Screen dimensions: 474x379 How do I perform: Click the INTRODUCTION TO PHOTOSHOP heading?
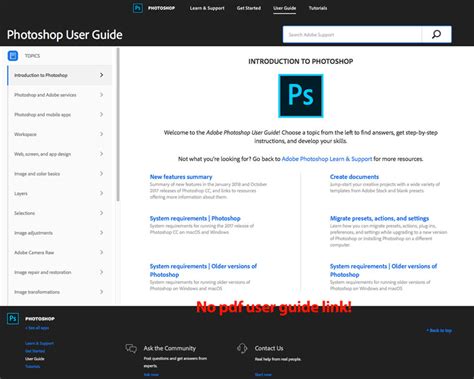point(301,61)
